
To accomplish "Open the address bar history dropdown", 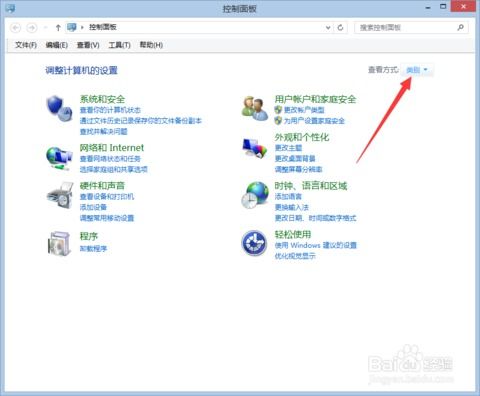I will pyautogui.click(x=328, y=28).
